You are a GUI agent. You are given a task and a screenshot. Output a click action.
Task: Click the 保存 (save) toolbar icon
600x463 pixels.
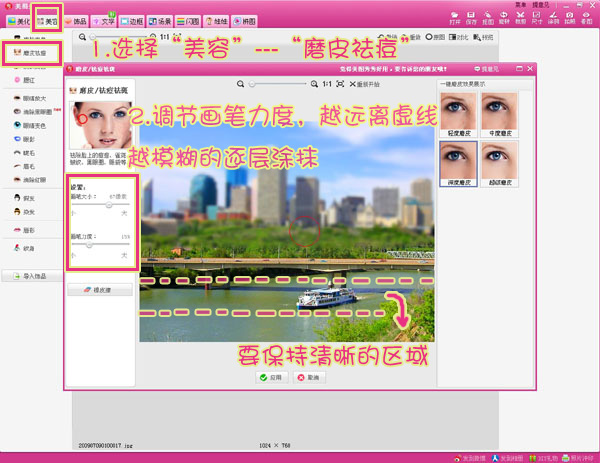point(471,18)
